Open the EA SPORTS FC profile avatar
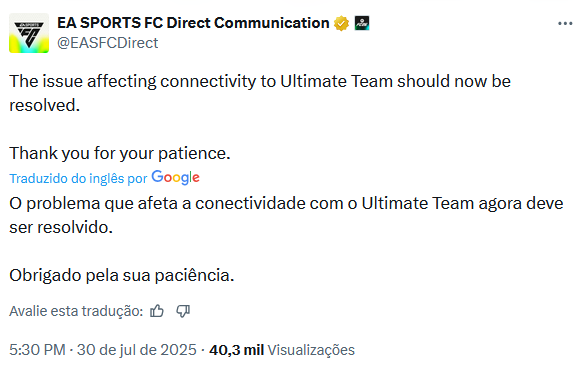584x366 pixels. (29, 33)
